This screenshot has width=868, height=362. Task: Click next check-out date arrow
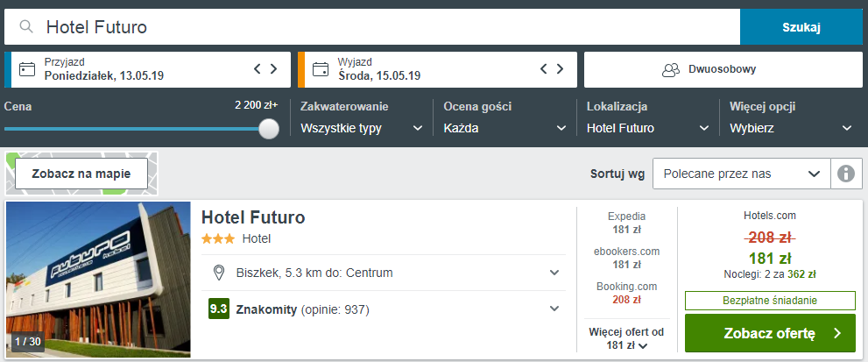pos(561,68)
